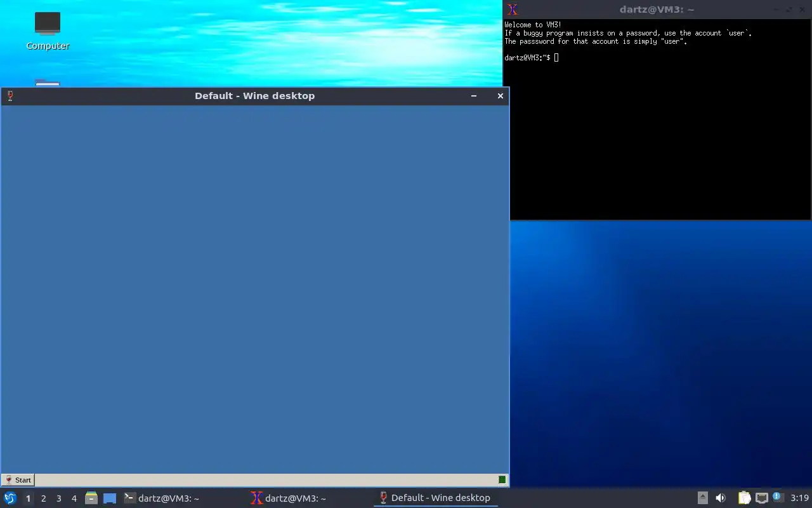Click the "Default - Wine desktop" window title
This screenshot has height=508, width=812.
pos(254,96)
